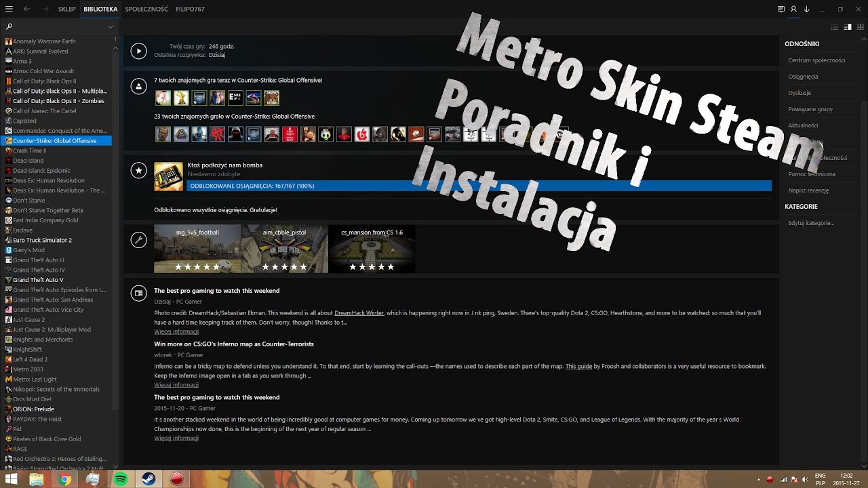Switch library to list view icon
The width and height of the screenshot is (868, 488).
[835, 26]
